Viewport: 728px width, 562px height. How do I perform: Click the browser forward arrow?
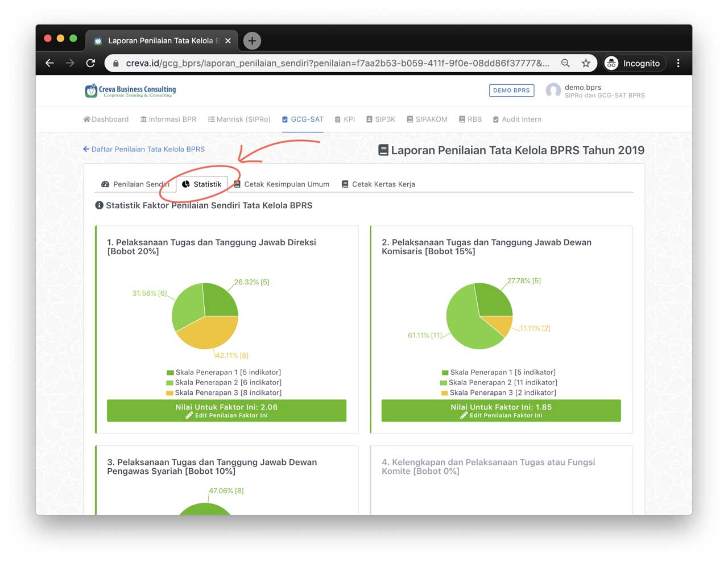point(70,63)
